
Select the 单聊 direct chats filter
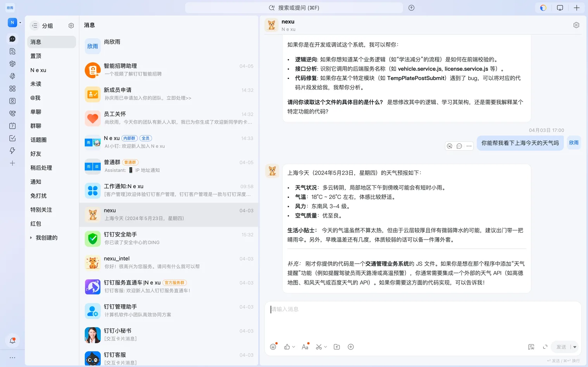(35, 111)
